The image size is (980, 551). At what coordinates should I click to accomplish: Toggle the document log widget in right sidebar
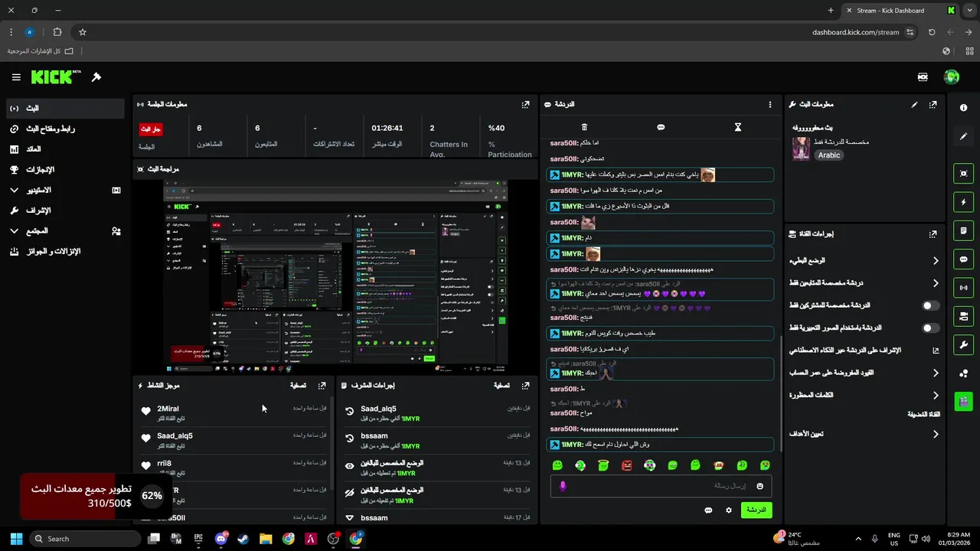(x=963, y=230)
